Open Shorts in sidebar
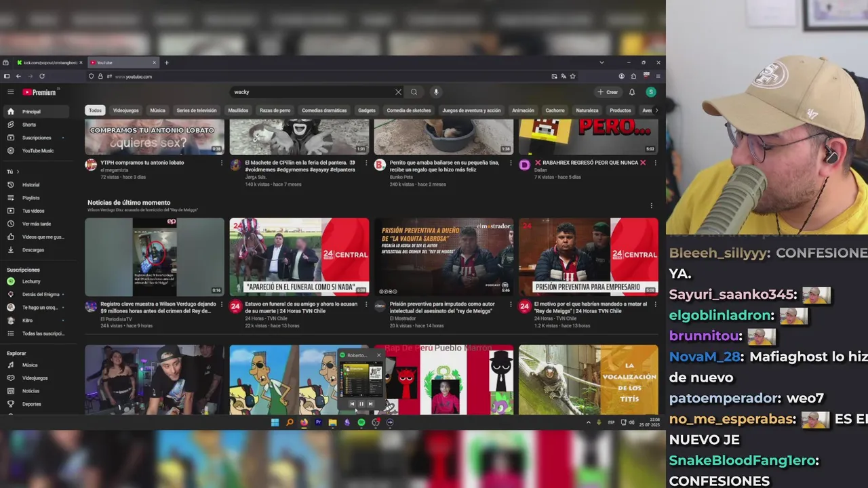The height and width of the screenshot is (488, 868). (35, 125)
